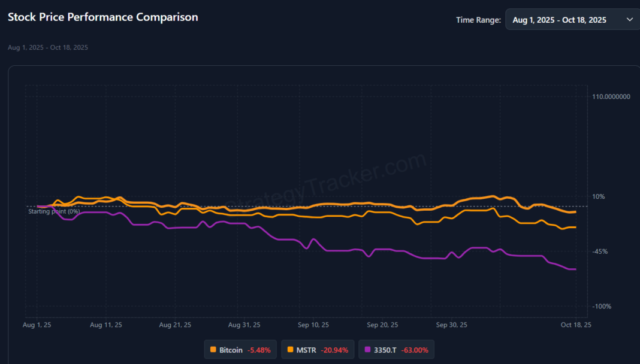Viewport: 640px width, 364px height.
Task: Click the Aug 21, 25 axis label
Action: point(175,325)
